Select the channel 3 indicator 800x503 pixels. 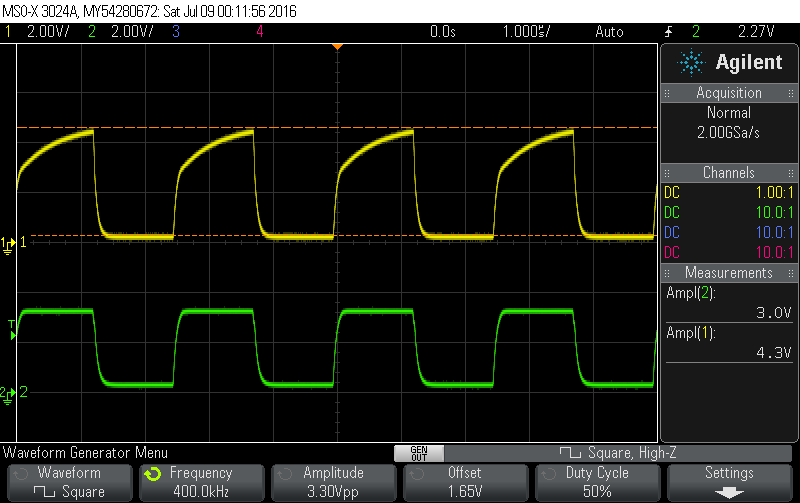[176, 32]
